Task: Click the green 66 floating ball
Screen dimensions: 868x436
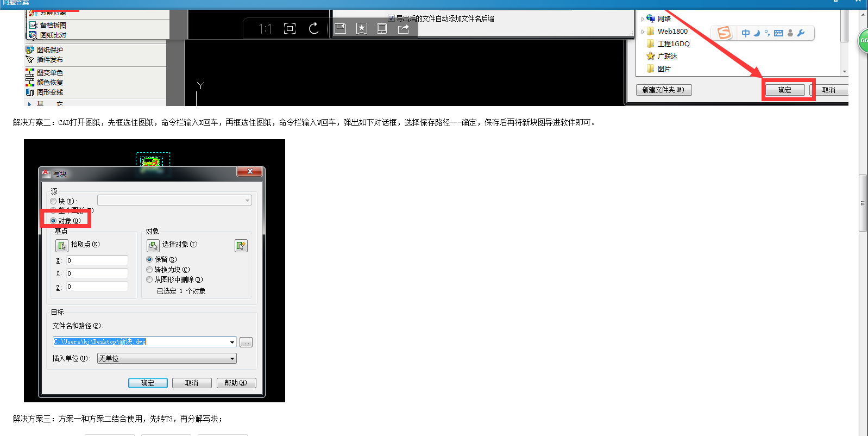Action: [864, 41]
